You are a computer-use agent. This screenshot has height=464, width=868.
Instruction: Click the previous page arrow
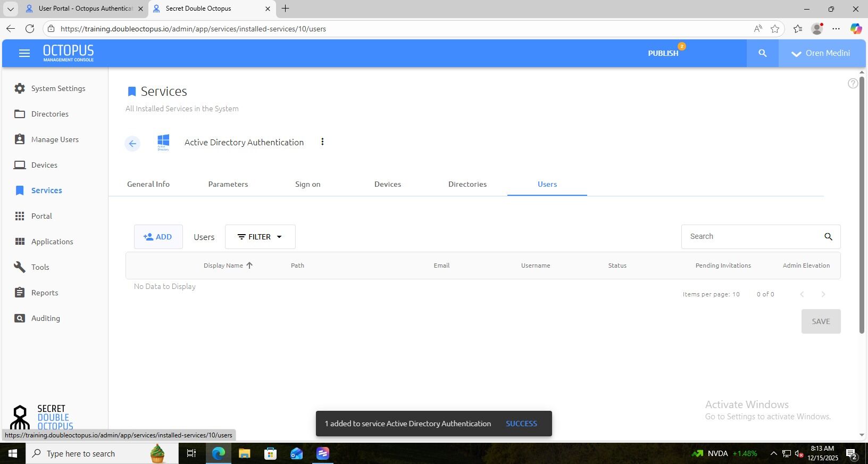802,294
